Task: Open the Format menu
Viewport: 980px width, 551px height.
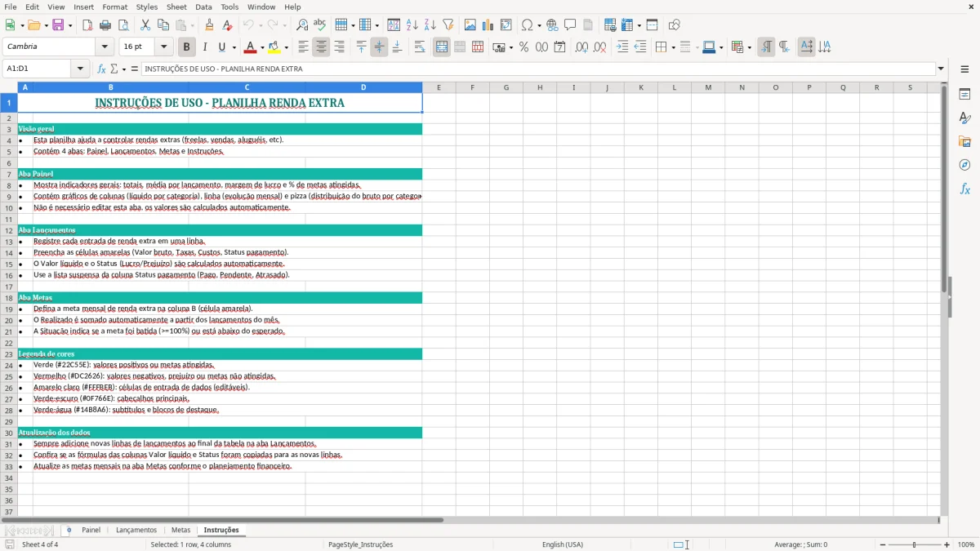Action: 115,7
